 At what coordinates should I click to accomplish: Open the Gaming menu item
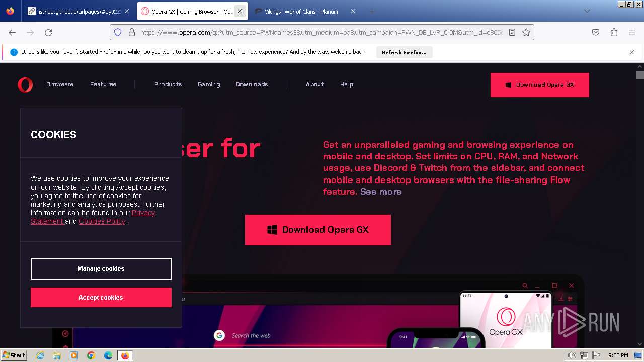(209, 84)
